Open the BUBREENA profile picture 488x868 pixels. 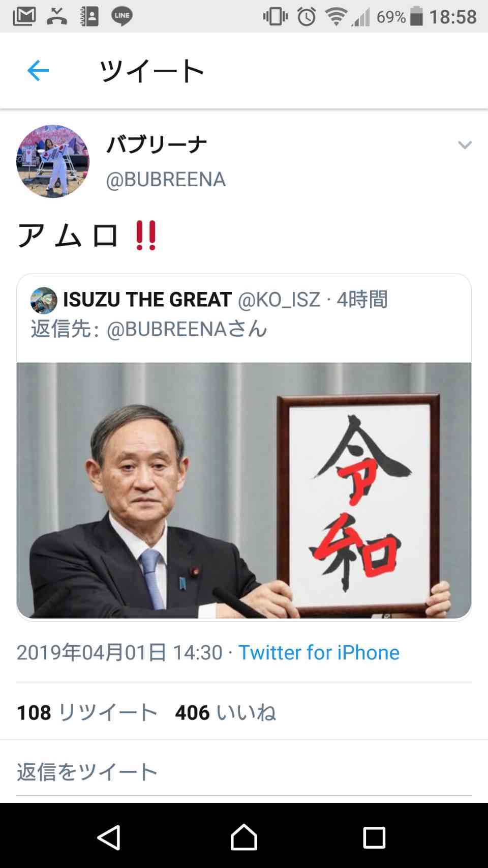pyautogui.click(x=53, y=161)
